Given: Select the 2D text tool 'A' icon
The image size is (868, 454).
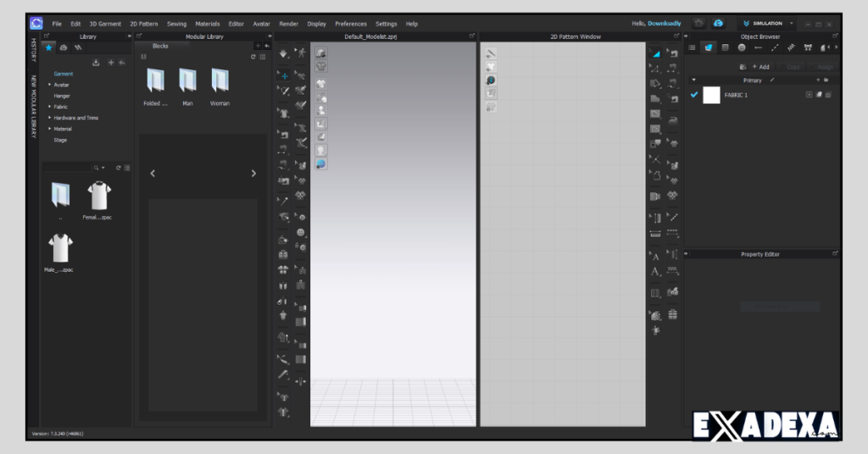Looking at the screenshot, I should (x=654, y=255).
